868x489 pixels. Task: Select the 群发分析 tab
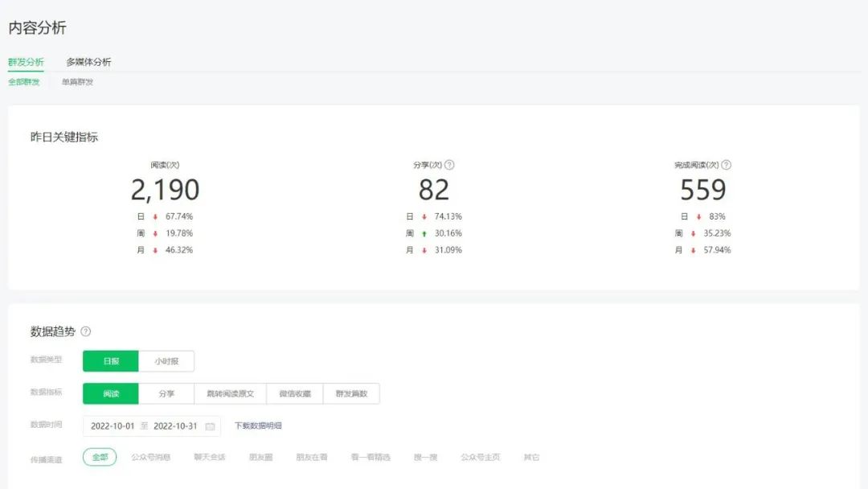pos(26,62)
